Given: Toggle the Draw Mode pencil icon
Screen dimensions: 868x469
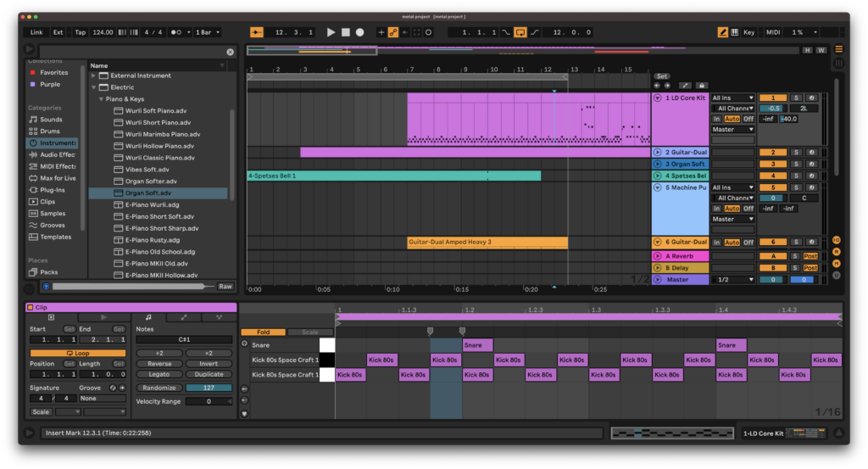Looking at the screenshot, I should 722,32.
